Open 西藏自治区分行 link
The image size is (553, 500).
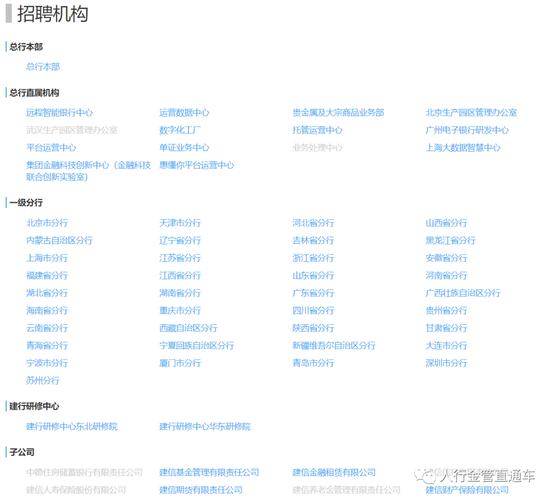pos(188,328)
